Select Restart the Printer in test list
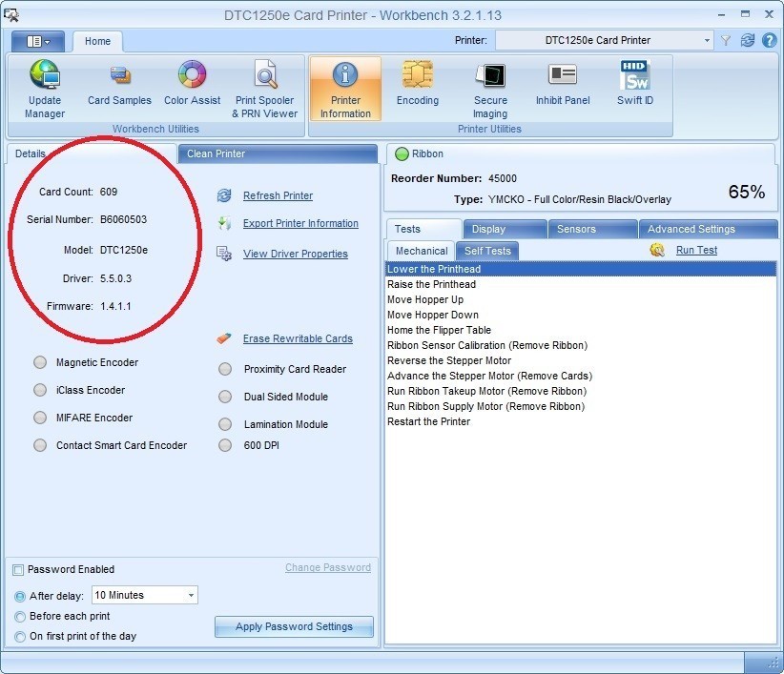This screenshot has height=674, width=784. coord(428,421)
